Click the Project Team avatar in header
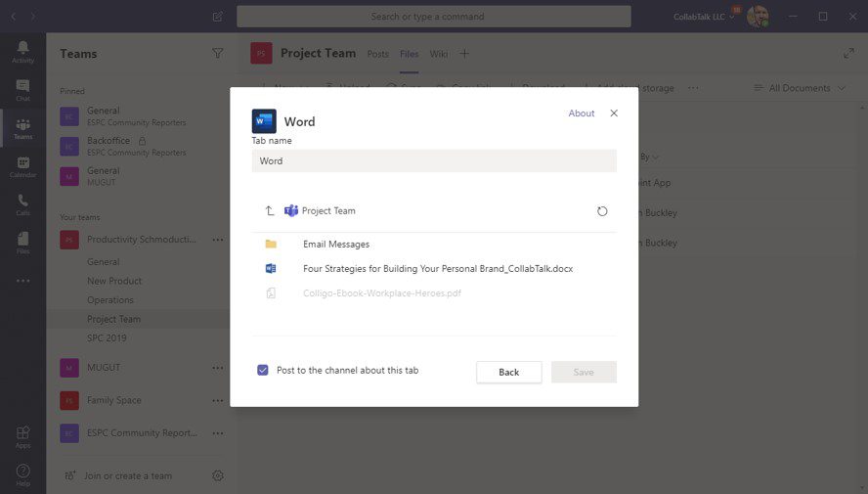Image resolution: width=868 pixels, height=494 pixels. [x=261, y=53]
